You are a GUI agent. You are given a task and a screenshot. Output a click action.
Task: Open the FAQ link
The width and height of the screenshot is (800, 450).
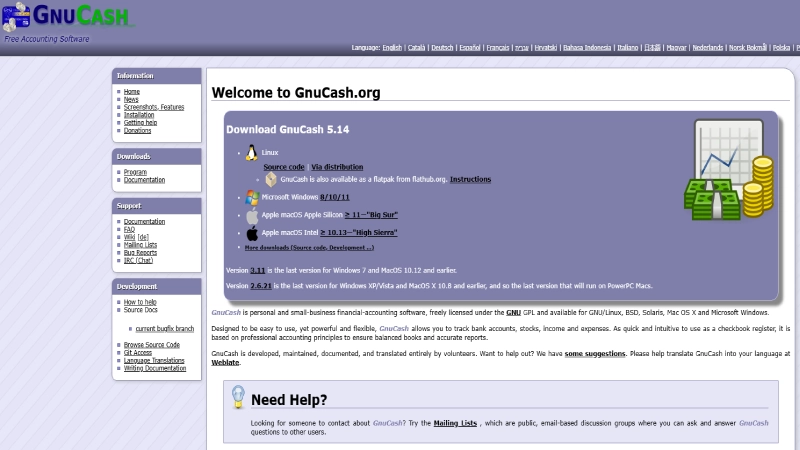pos(129,230)
